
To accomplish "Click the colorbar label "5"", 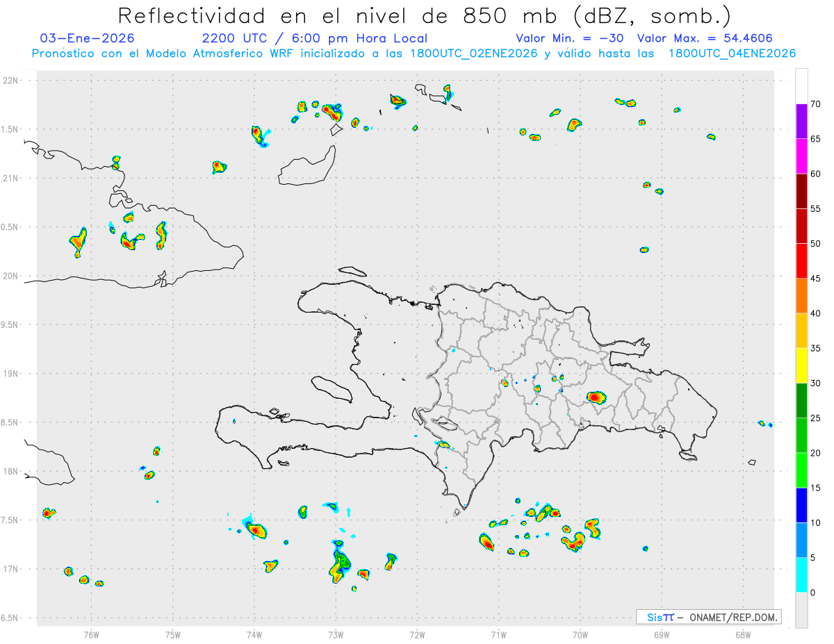I will 813,558.
